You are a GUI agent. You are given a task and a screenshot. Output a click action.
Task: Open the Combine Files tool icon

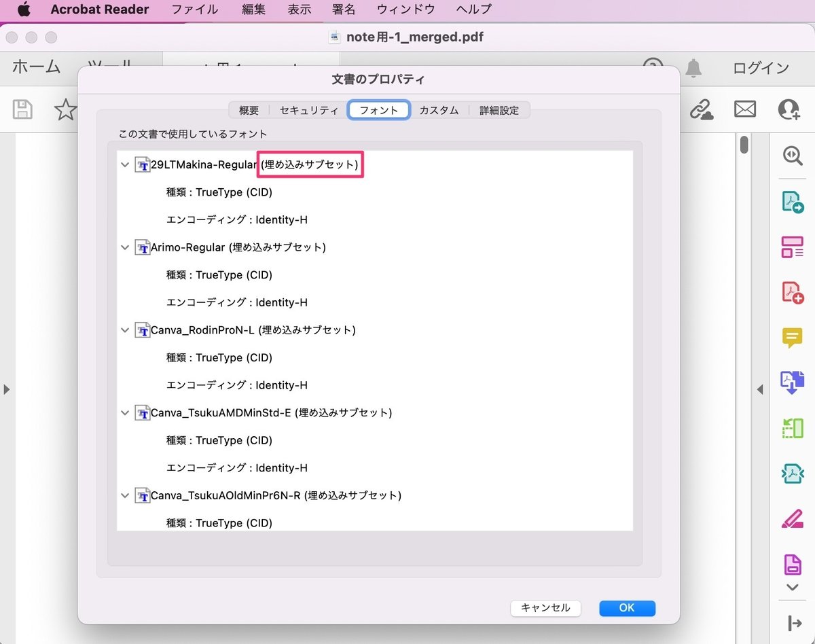tap(792, 383)
